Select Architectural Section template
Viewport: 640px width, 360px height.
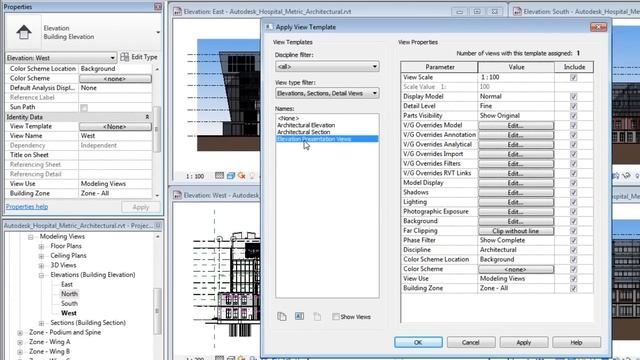tap(304, 132)
